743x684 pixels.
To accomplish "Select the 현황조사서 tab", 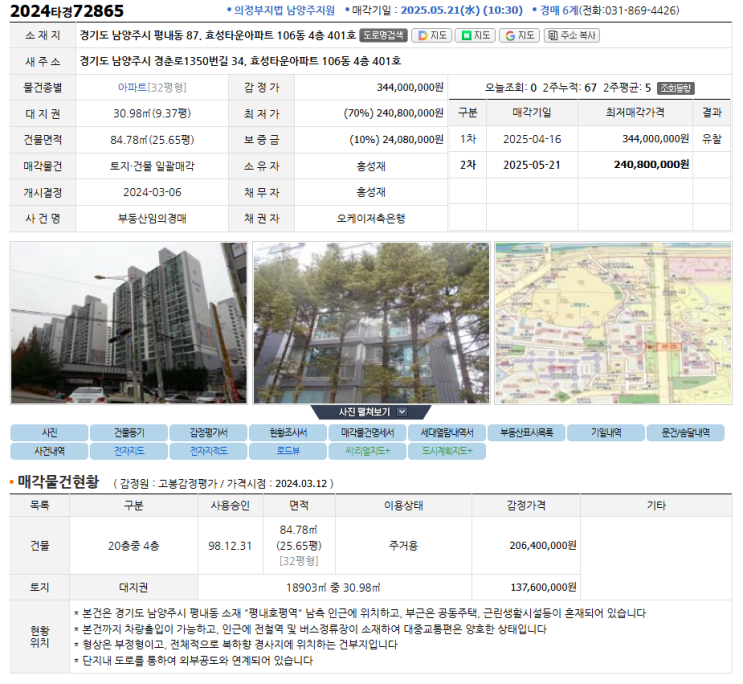I will click(288, 433).
